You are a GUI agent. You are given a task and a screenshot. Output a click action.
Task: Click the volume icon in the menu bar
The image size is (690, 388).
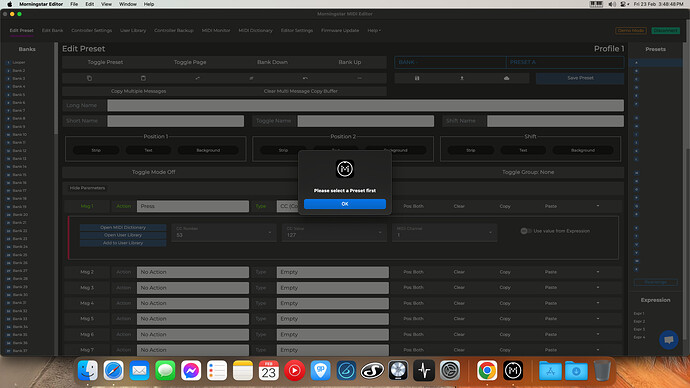pyautogui.click(x=612, y=4)
